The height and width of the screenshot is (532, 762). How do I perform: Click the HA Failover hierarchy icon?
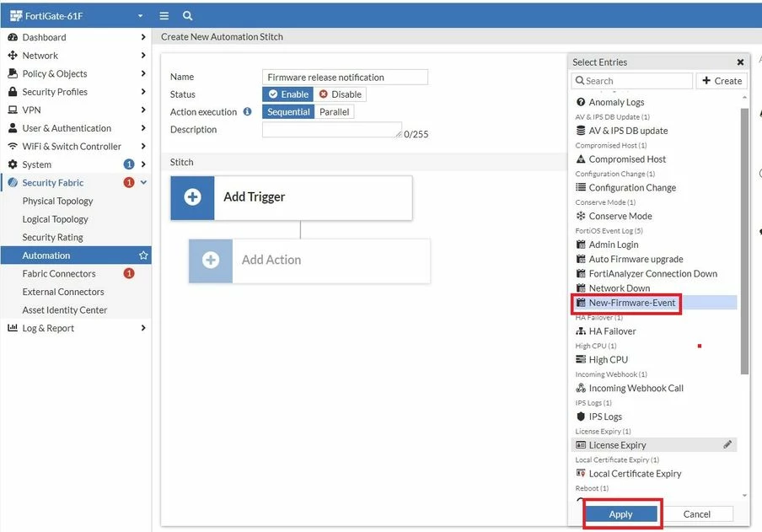point(581,331)
